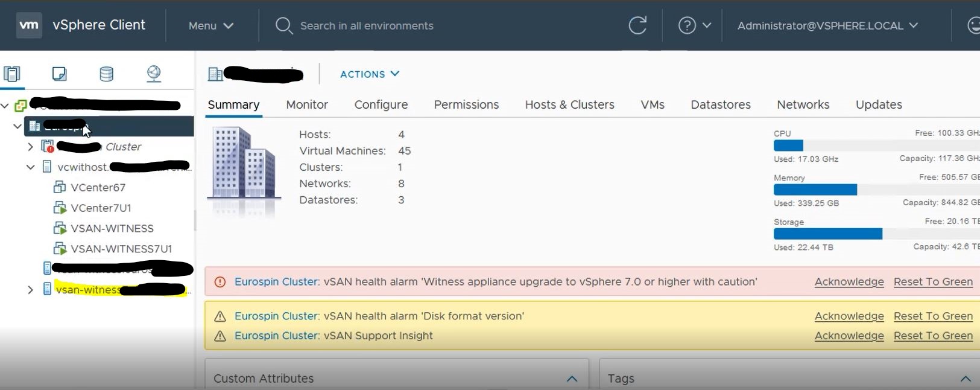
Task: Expand the vsan-witness host node
Action: click(x=30, y=290)
